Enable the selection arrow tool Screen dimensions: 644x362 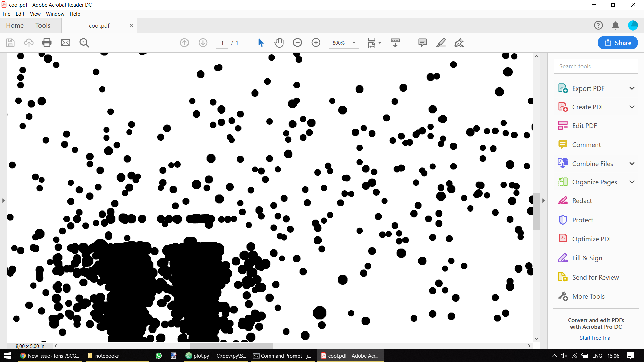click(x=261, y=43)
